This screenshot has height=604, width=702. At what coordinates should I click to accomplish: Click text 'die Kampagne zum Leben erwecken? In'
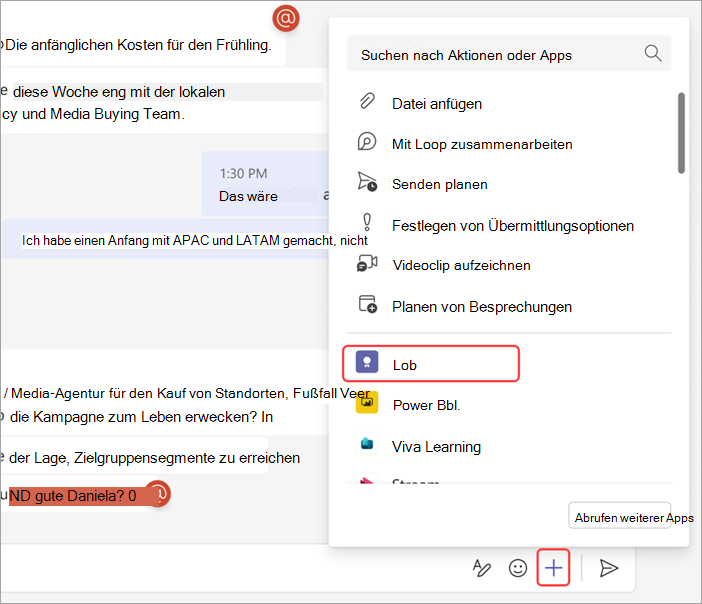coord(141,416)
